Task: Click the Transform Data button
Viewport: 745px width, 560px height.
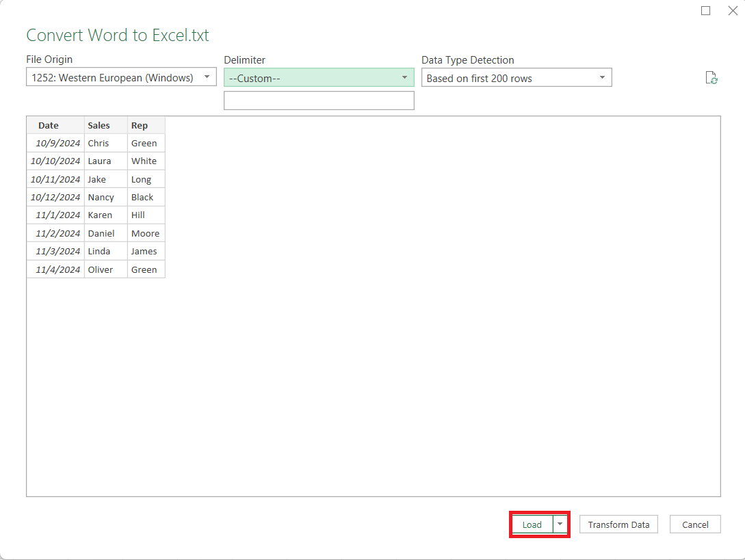Action: pos(618,524)
